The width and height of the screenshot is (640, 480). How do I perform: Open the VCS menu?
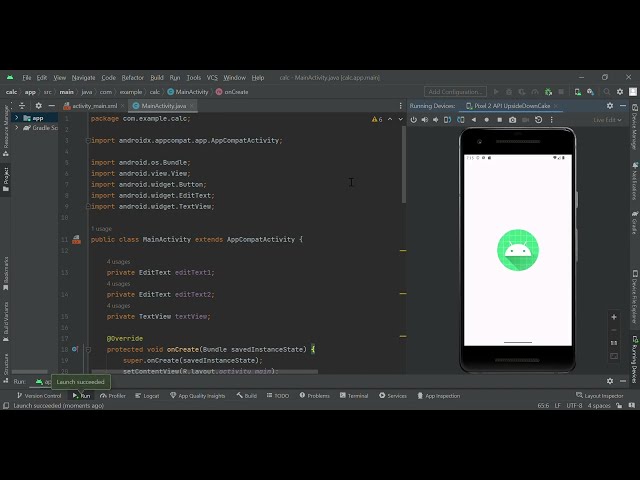pyautogui.click(x=212, y=78)
